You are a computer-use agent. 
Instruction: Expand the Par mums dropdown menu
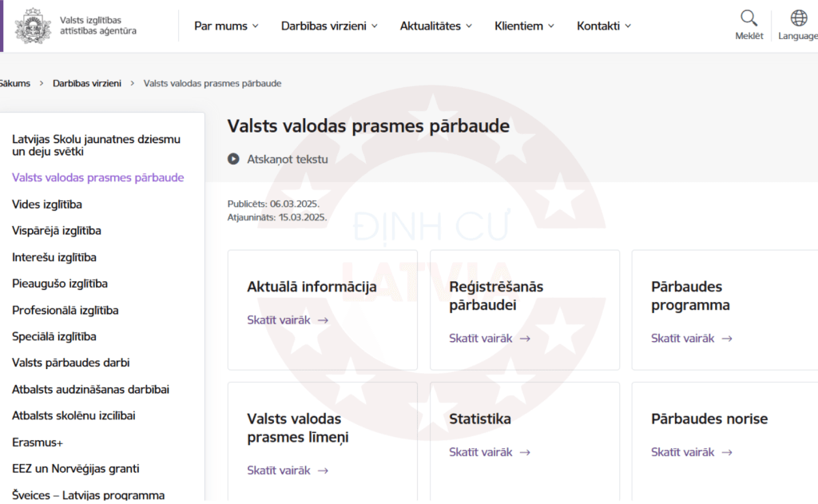(226, 26)
